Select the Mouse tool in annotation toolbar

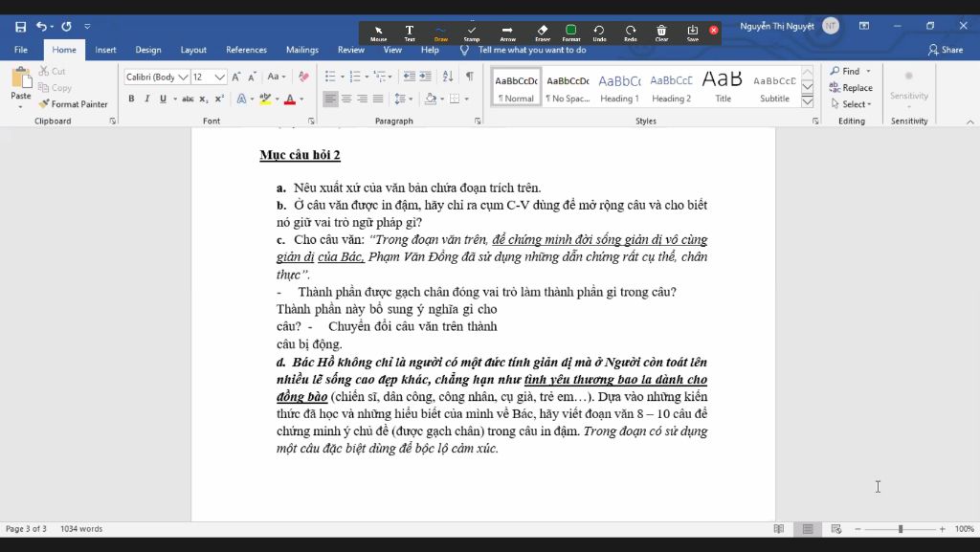[378, 33]
